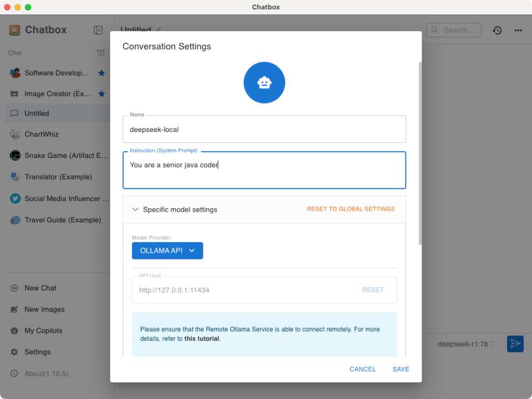
Task: Click the New Images label
Action: click(x=44, y=309)
